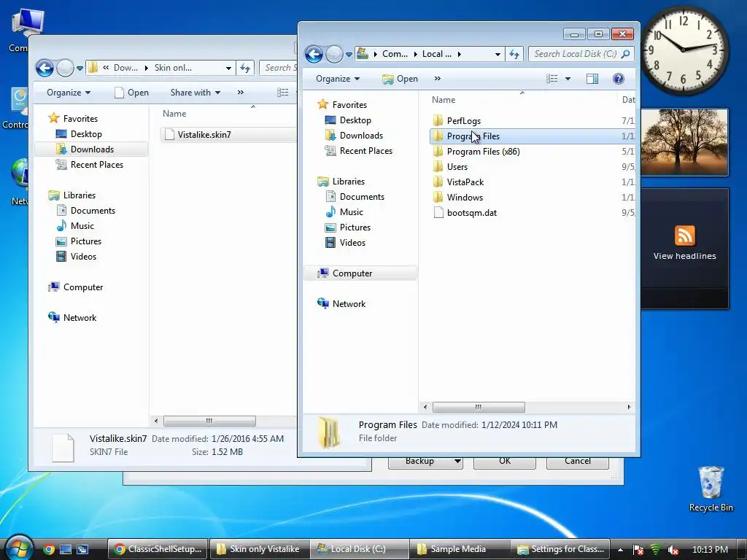Click Open in Skin only Vistalike toolbar

coord(131,93)
